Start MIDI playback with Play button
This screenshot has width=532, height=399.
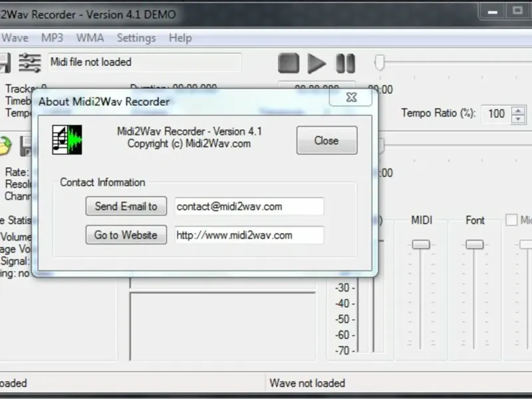pos(317,63)
